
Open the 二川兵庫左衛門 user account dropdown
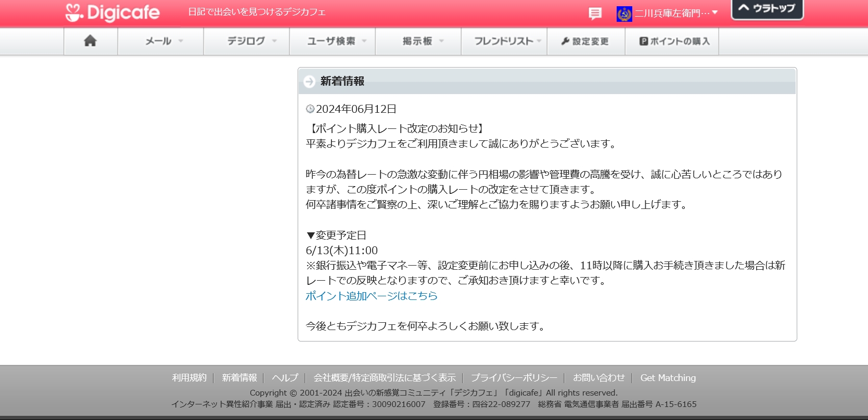(x=676, y=13)
